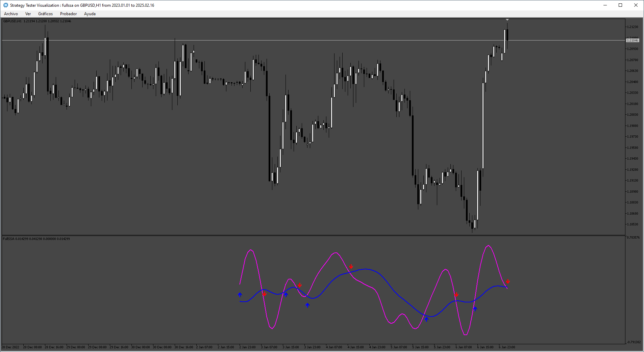
Task: Click the 1.20780 price axis label
Action: pyautogui.click(x=633, y=60)
